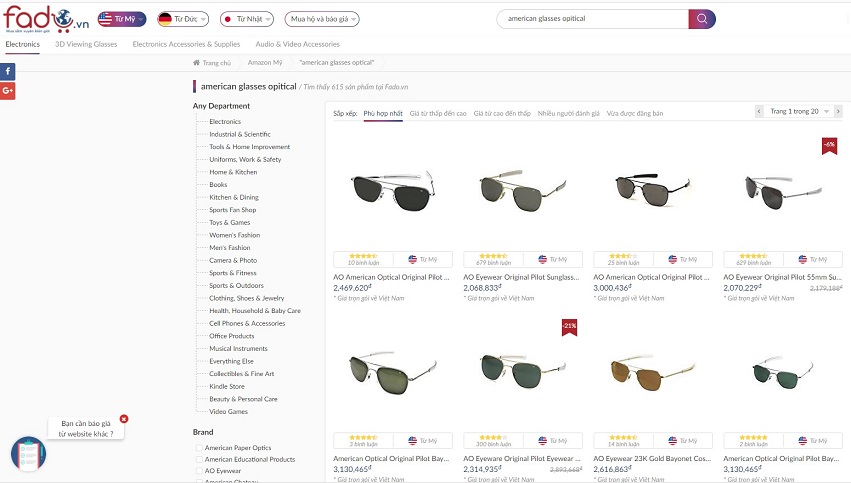Open the 'Trang 1 trong 20' page selector
The image size is (851, 483).
799,111
